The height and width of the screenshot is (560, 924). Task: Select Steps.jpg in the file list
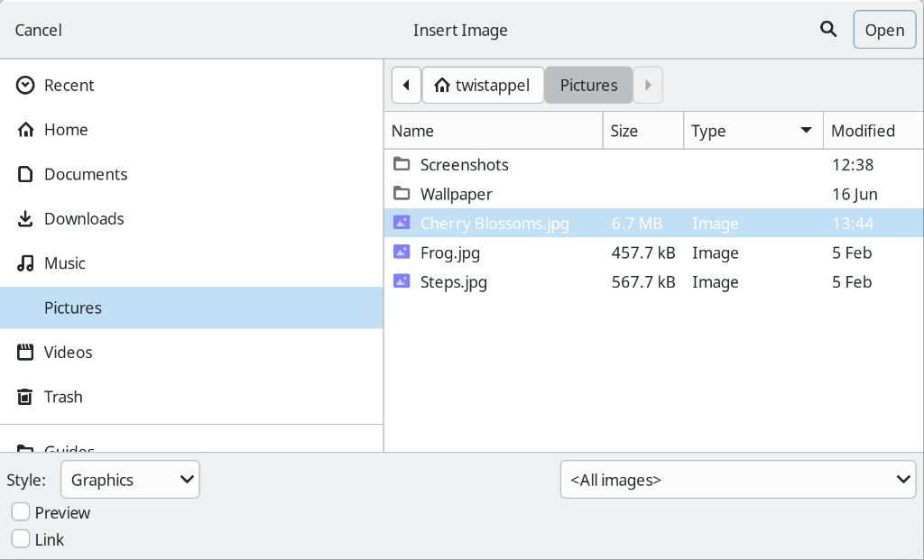click(453, 281)
